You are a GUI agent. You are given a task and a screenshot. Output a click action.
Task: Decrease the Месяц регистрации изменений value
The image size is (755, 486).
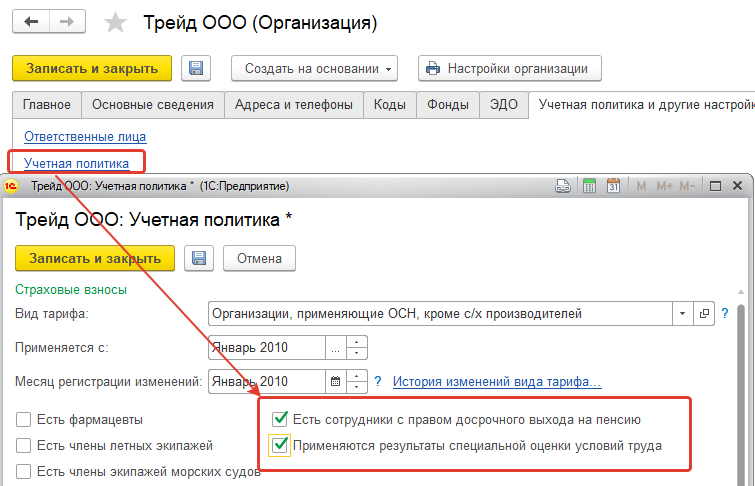pyautogui.click(x=357, y=387)
